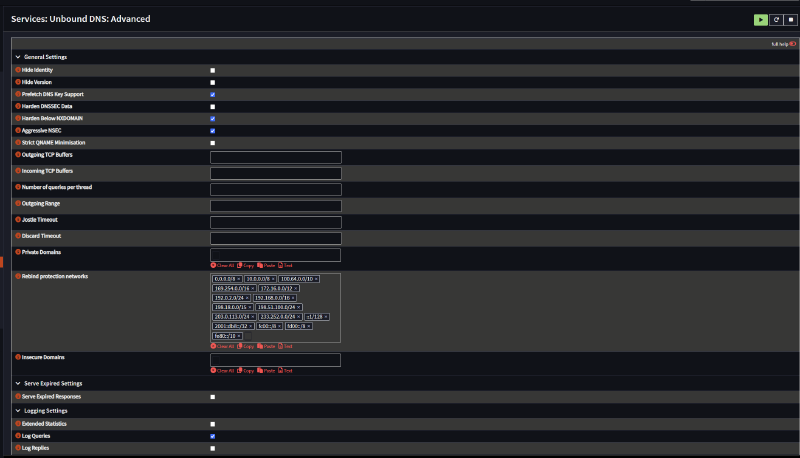
Task: Copy the Rebind protection networks list
Action: [x=245, y=346]
